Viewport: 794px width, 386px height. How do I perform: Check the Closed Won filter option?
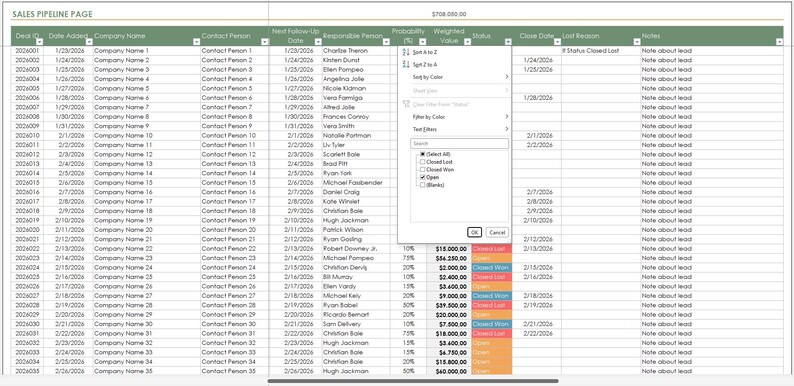click(423, 170)
